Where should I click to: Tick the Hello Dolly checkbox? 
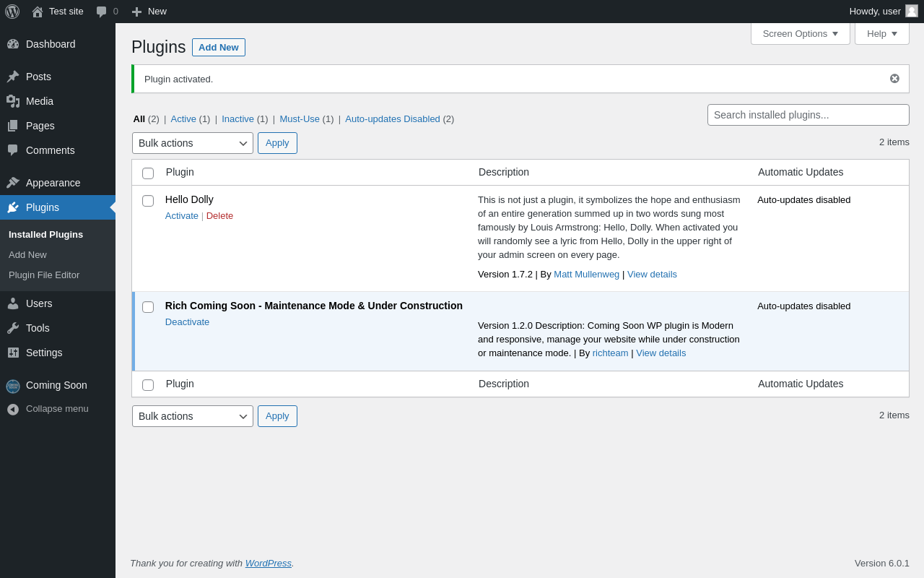click(x=148, y=201)
